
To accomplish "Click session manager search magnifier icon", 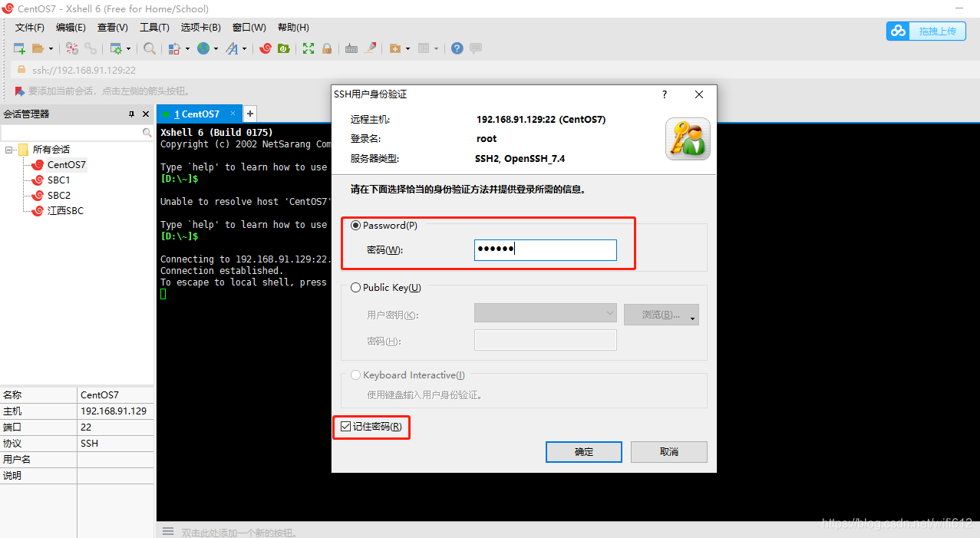I will (147, 133).
